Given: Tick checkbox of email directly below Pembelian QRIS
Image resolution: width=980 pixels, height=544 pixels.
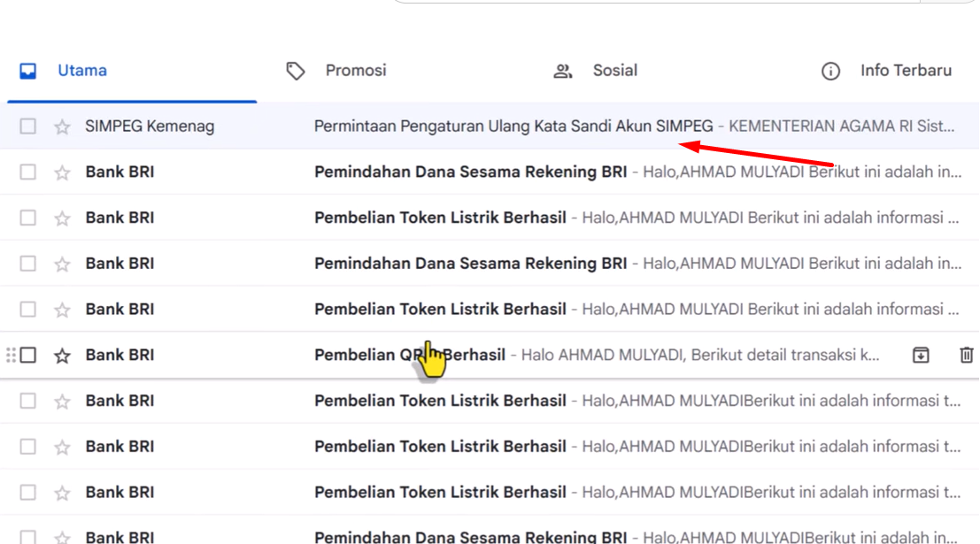Looking at the screenshot, I should click(x=27, y=401).
